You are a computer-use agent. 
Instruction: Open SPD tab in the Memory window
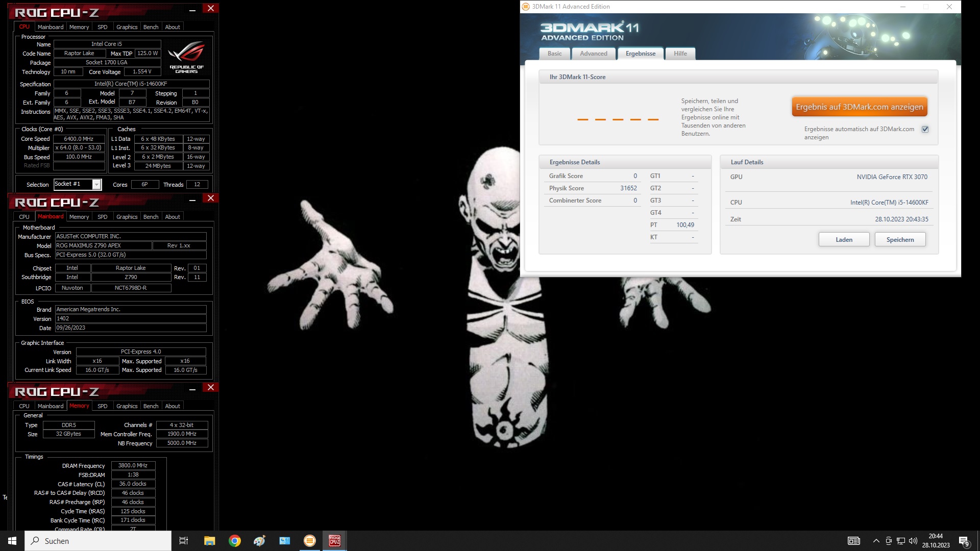(103, 406)
